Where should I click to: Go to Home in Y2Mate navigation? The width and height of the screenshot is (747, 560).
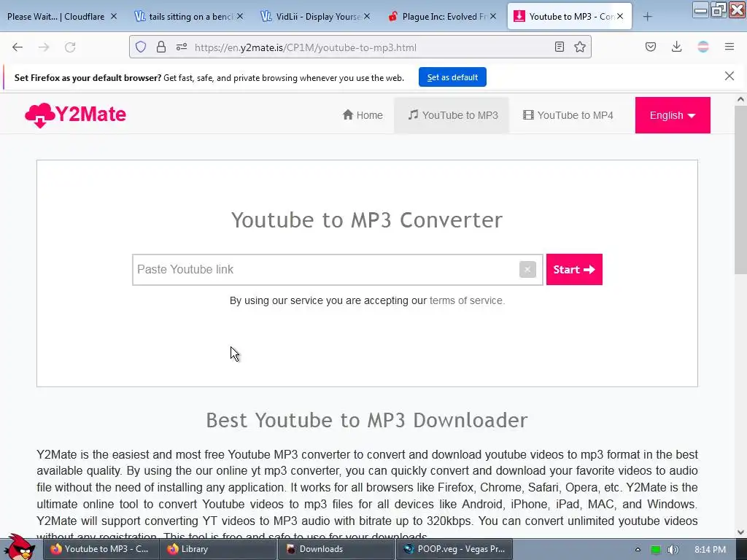tap(363, 115)
